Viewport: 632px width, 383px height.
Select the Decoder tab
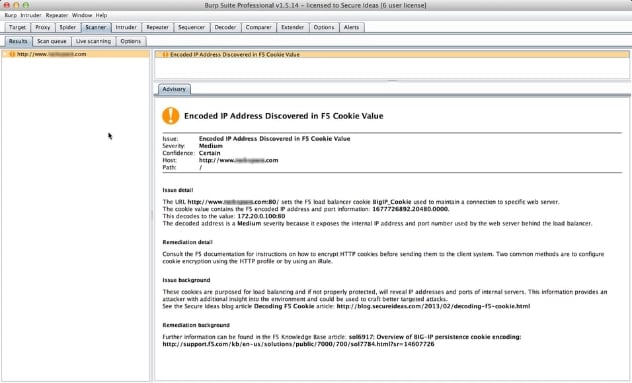225,27
